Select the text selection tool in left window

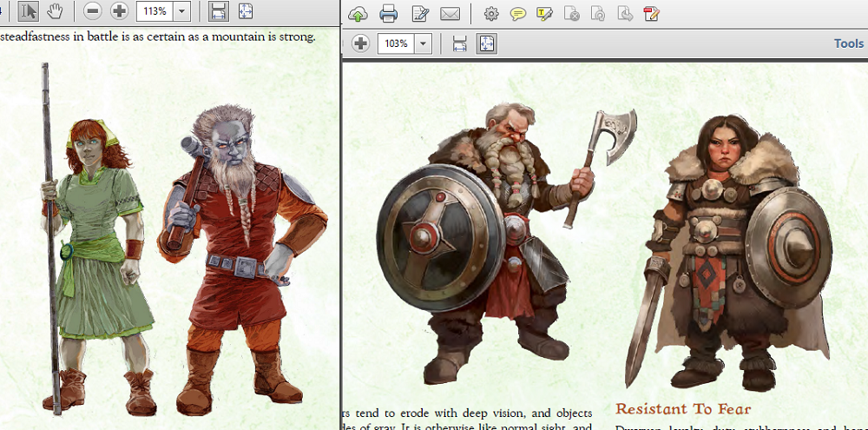(29, 11)
